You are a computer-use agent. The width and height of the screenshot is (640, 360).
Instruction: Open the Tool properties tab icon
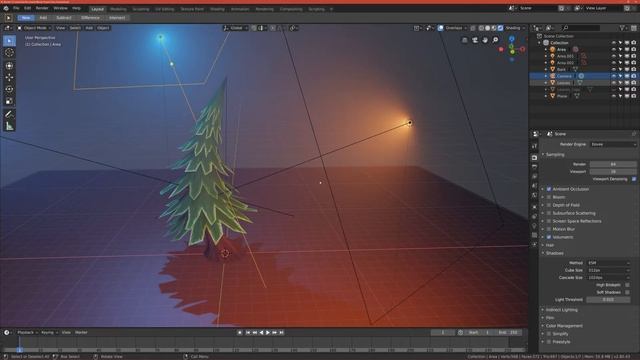(535, 146)
